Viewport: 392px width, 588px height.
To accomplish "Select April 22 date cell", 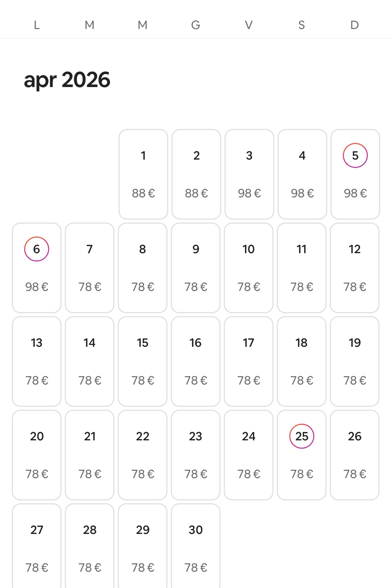I will coord(143,455).
